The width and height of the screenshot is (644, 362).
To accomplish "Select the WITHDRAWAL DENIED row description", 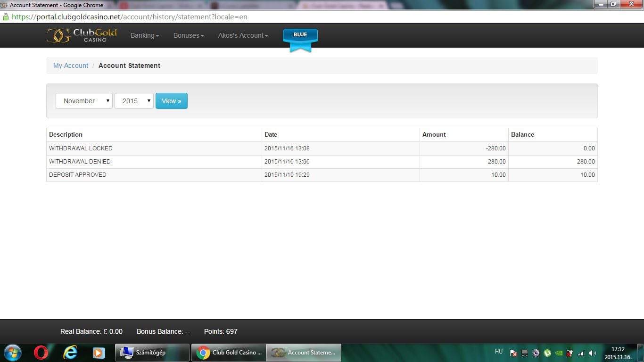I will [80, 161].
